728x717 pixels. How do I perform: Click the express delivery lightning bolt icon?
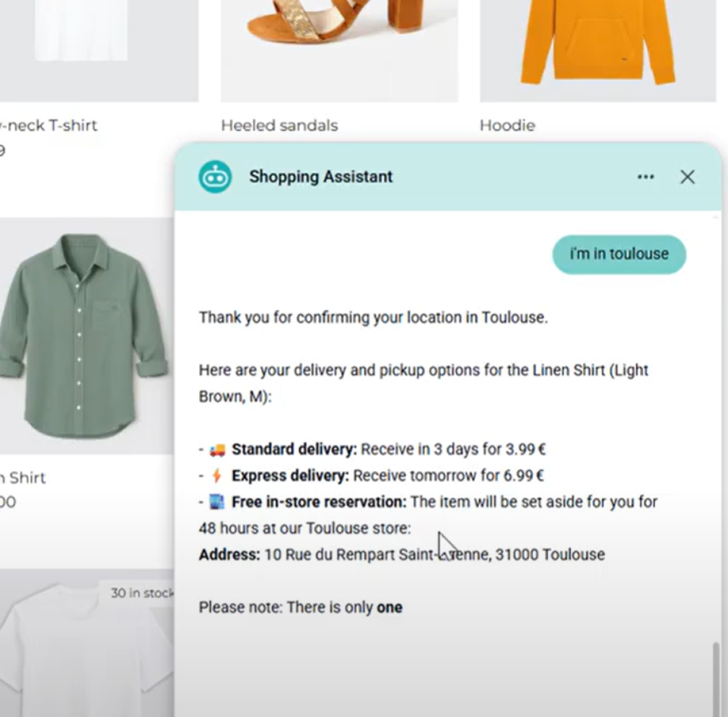tap(217, 476)
